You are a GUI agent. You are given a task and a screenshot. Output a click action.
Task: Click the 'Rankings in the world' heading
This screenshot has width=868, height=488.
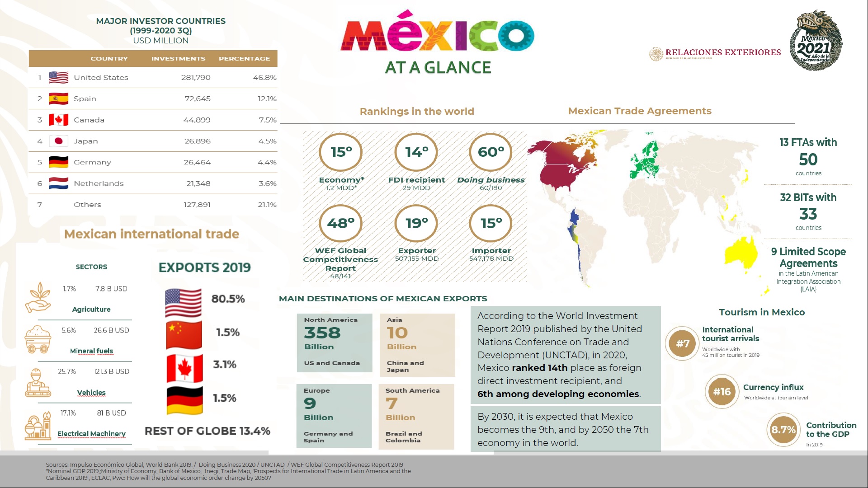417,112
